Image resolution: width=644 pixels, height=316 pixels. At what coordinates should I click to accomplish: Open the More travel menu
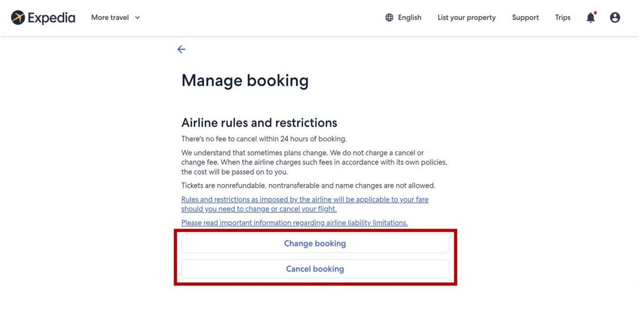[110, 18]
